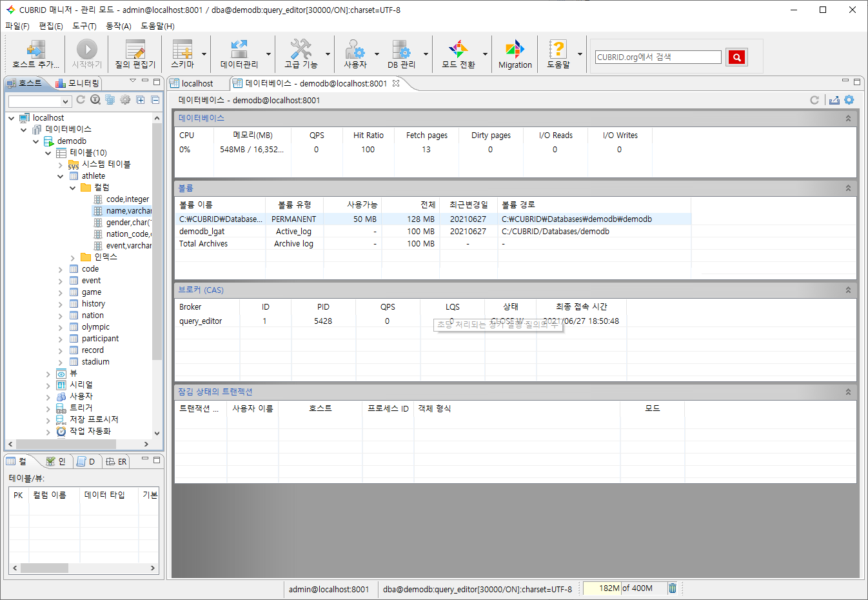Click the export icon in database dashboard header
The height and width of the screenshot is (600, 868).
pyautogui.click(x=834, y=100)
